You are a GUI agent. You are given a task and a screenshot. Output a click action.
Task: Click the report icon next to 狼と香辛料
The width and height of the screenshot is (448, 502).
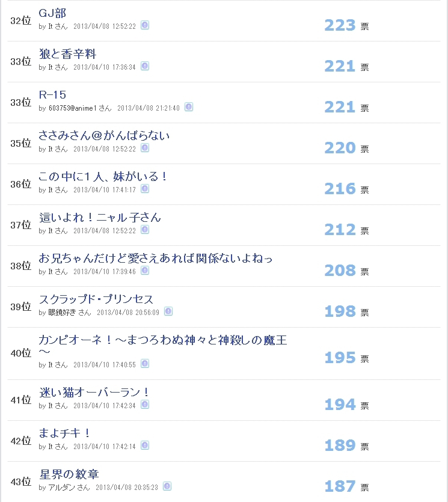145,66
